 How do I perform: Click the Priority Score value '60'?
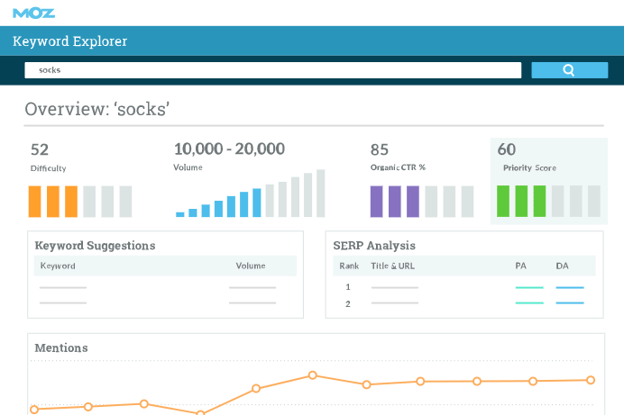pyautogui.click(x=507, y=150)
